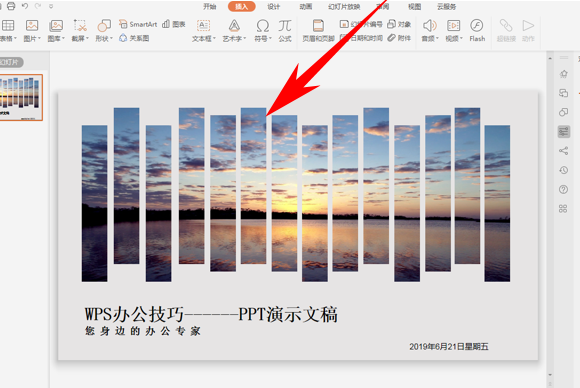The width and height of the screenshot is (580, 388).
Task: Expand the 形状 shapes dropdown
Action: tap(104, 30)
